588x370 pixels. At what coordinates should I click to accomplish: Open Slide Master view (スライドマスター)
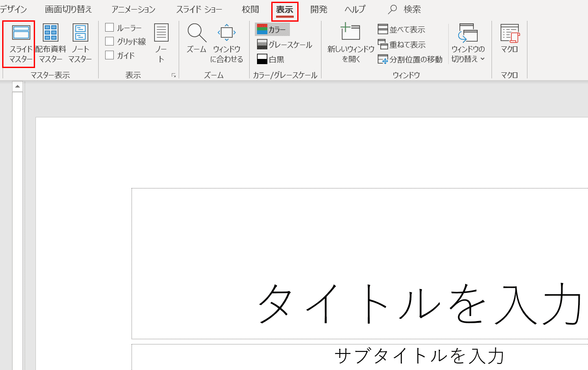pos(19,44)
